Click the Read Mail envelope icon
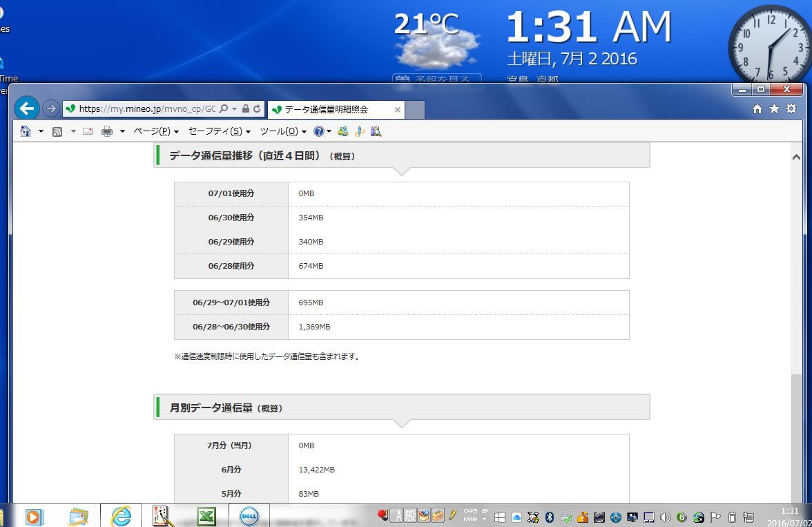 pos(88,131)
